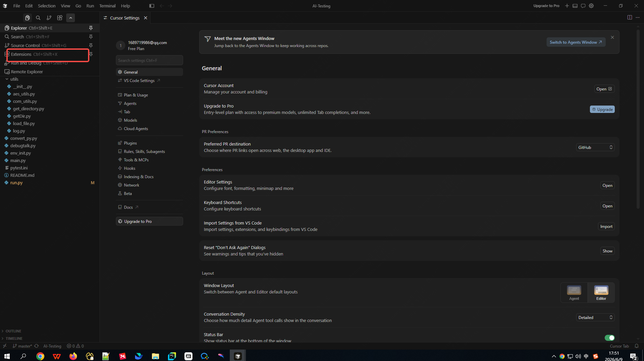Viewport: 644px width, 361px height.
Task: Open Google Chrome from the taskbar
Action: [x=40, y=356]
